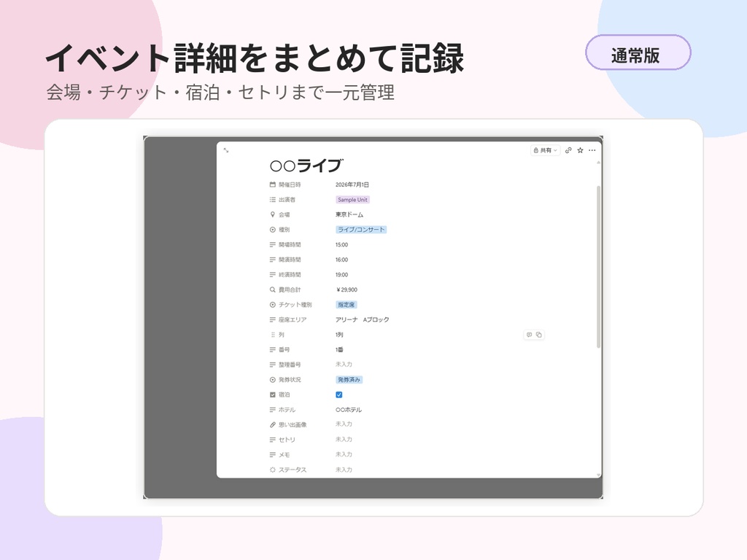Open the comment icon on the 列 row

click(x=529, y=335)
